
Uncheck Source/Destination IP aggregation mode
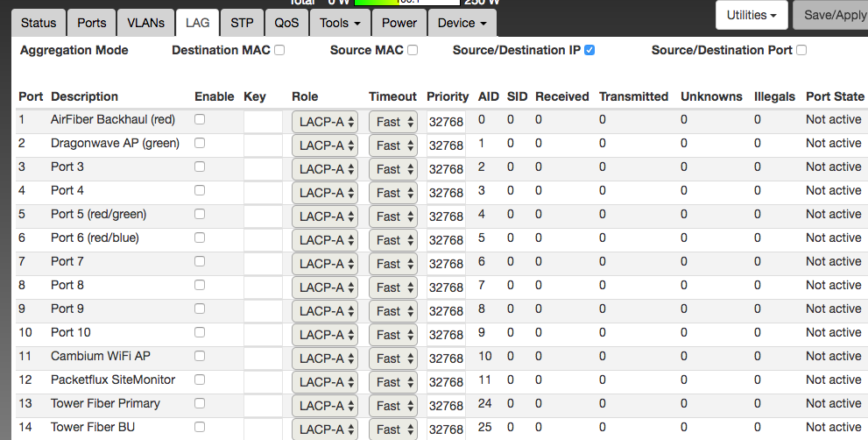coord(589,51)
